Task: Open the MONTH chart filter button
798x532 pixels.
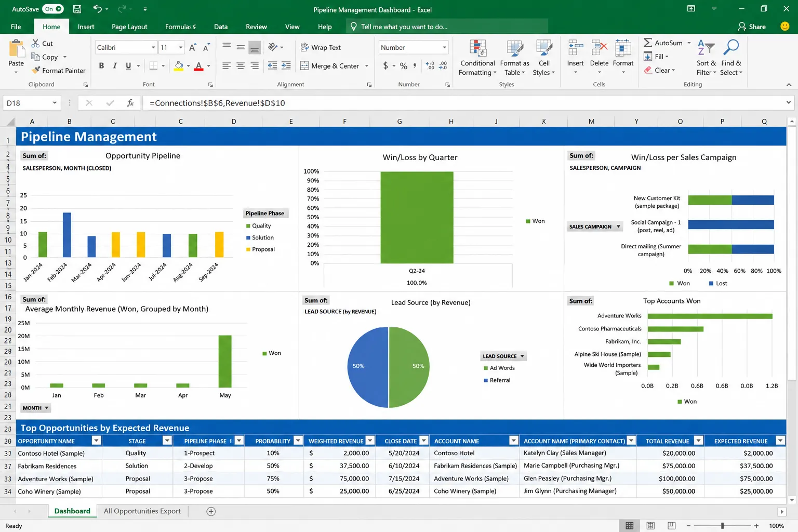Action: [x=36, y=408]
